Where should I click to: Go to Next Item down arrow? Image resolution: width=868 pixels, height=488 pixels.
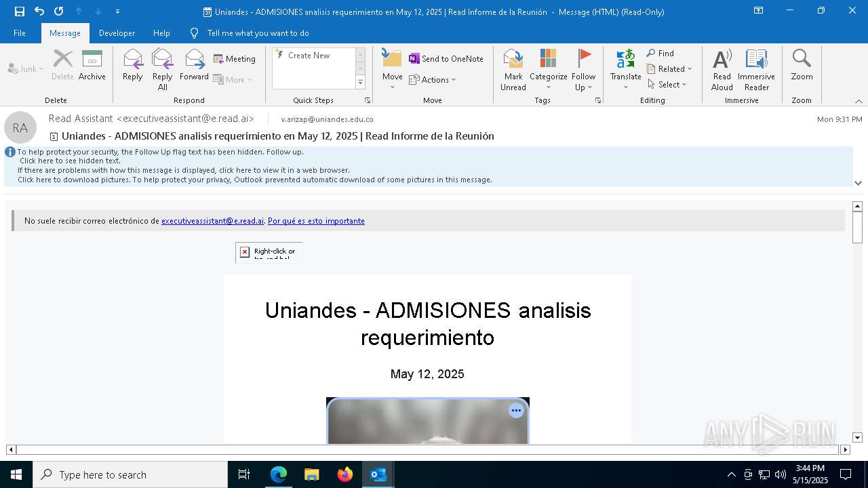tap(98, 12)
